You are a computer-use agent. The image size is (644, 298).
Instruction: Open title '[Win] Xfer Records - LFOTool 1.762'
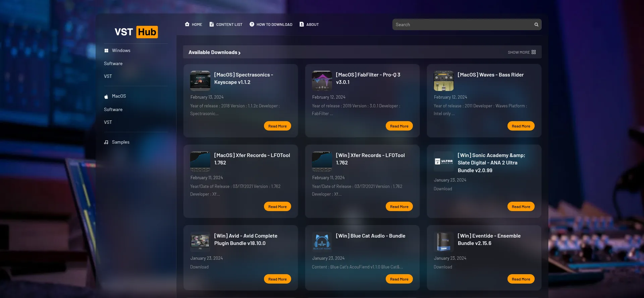370,159
